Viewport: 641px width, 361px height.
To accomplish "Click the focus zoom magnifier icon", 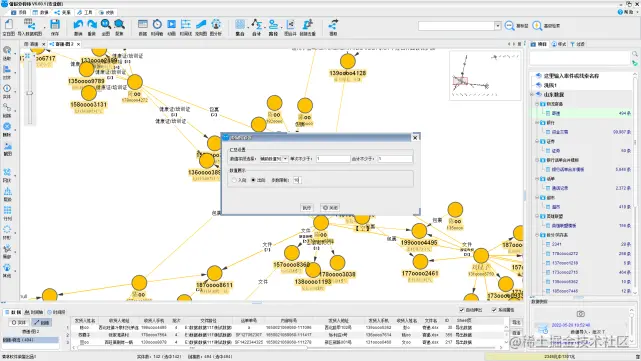I will 119,25.
